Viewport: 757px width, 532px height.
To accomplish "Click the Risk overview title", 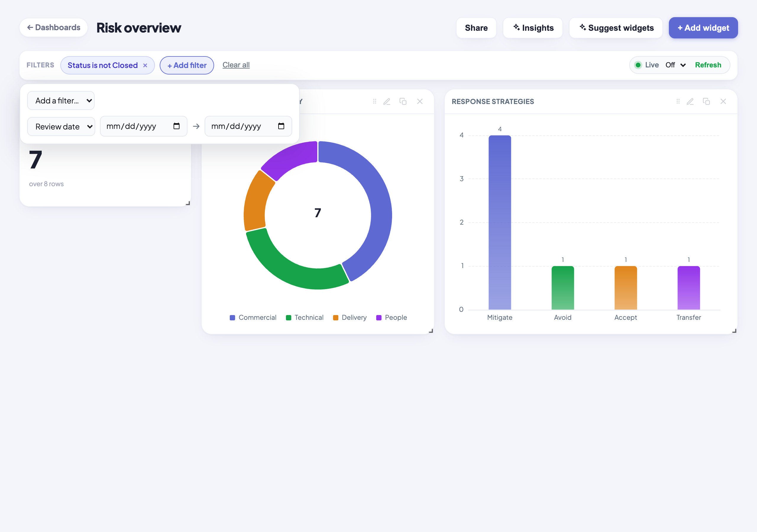I will click(138, 28).
